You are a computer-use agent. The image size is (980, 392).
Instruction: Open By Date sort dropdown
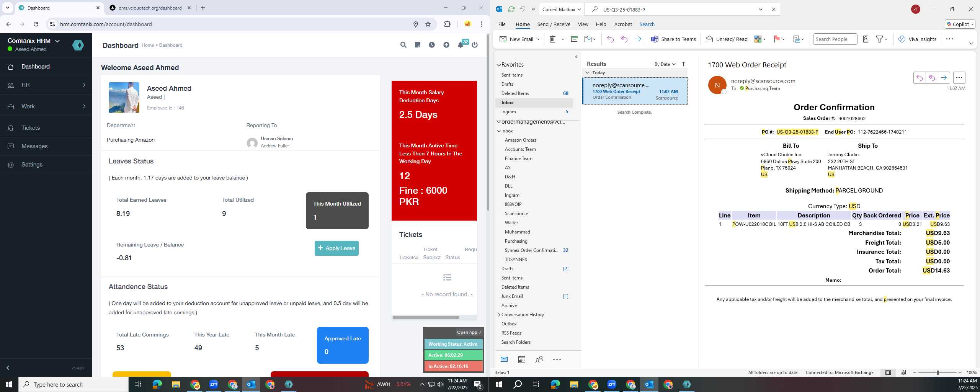click(x=665, y=64)
